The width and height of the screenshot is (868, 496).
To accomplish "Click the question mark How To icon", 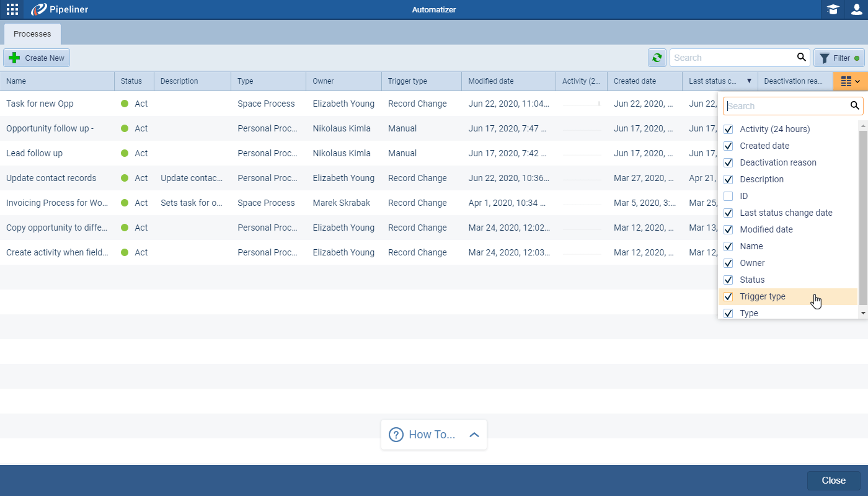I will (x=396, y=435).
